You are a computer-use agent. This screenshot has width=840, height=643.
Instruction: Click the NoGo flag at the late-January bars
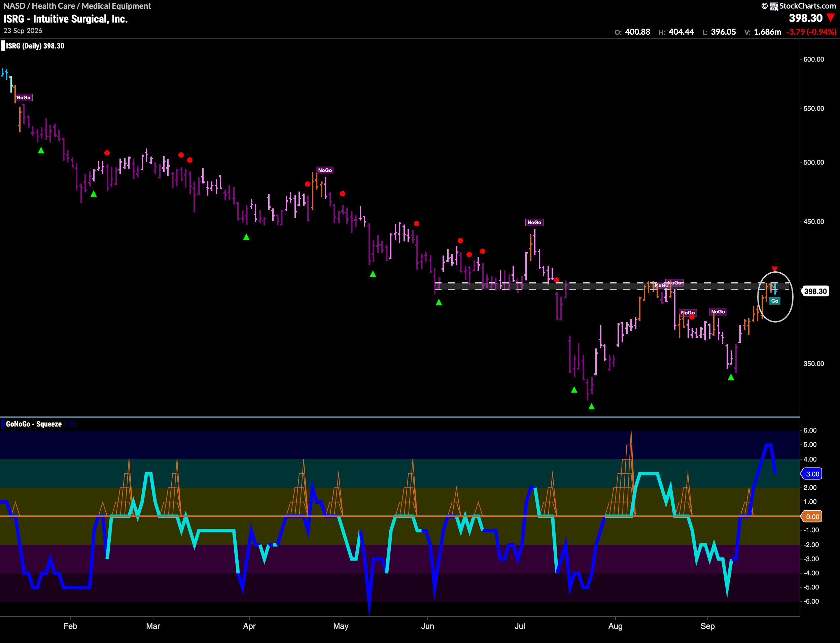click(x=24, y=98)
